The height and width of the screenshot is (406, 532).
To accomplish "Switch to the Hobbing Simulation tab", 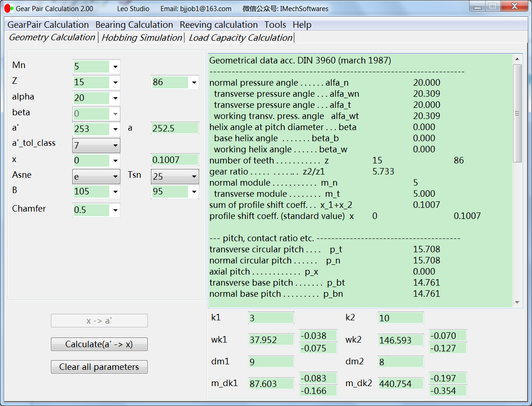I will tap(142, 37).
